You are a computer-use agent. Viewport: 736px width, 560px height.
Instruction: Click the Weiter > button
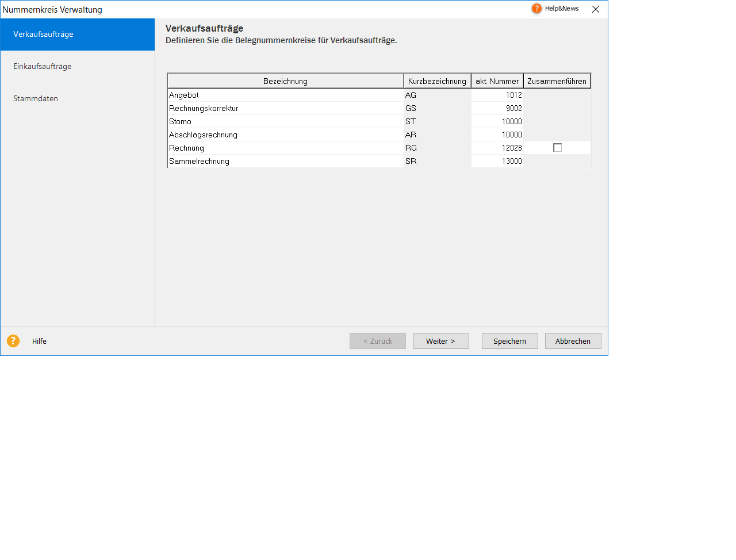[x=441, y=341]
